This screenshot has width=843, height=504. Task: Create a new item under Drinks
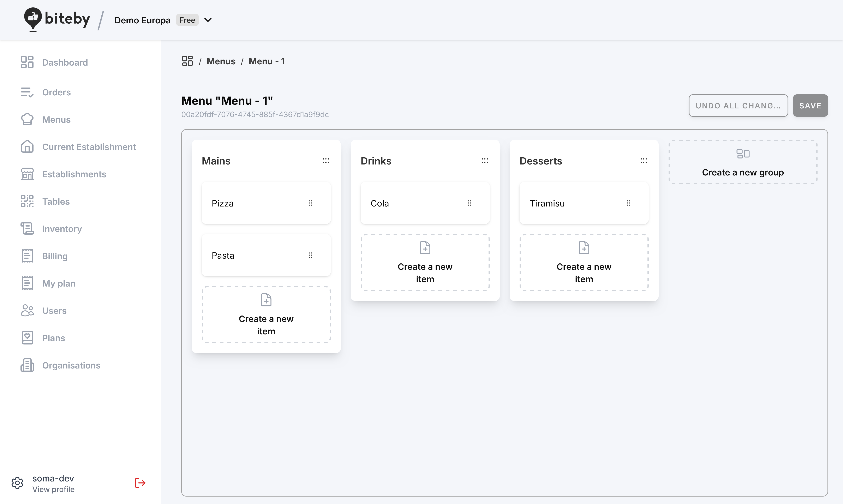tap(425, 263)
